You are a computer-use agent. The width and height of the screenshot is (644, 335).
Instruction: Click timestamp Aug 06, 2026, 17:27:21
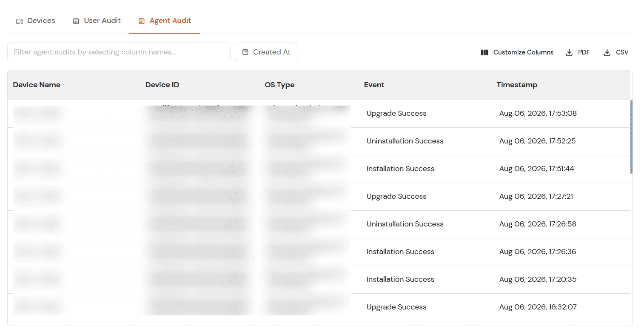[536, 196]
